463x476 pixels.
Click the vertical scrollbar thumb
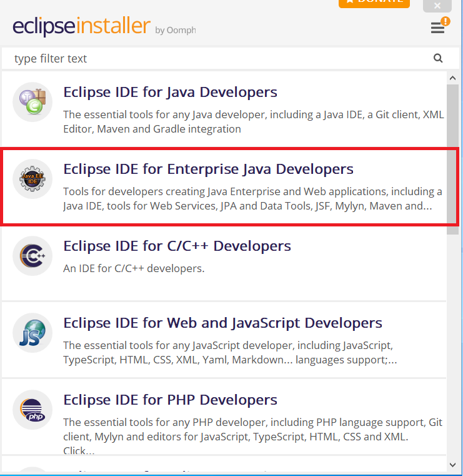tap(453, 160)
